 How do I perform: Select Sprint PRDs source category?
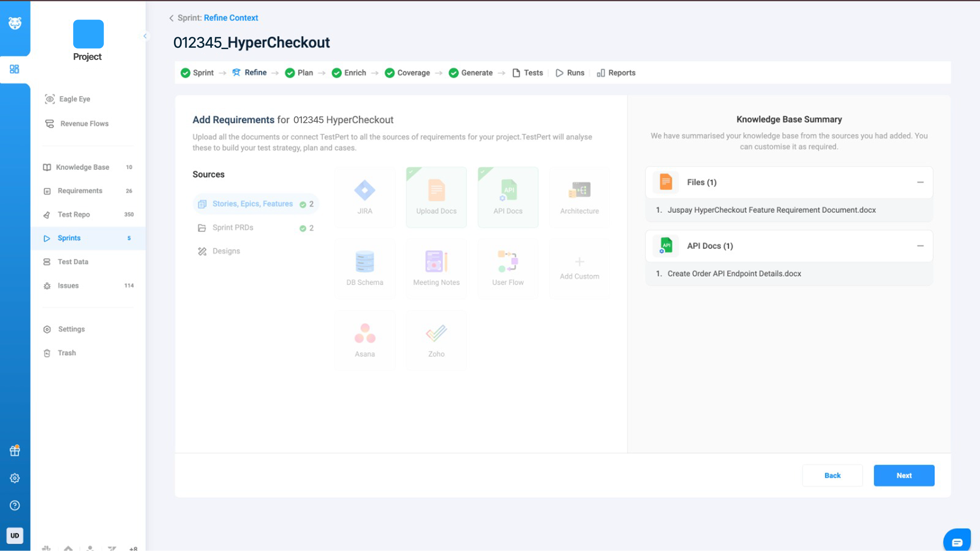tap(256, 228)
